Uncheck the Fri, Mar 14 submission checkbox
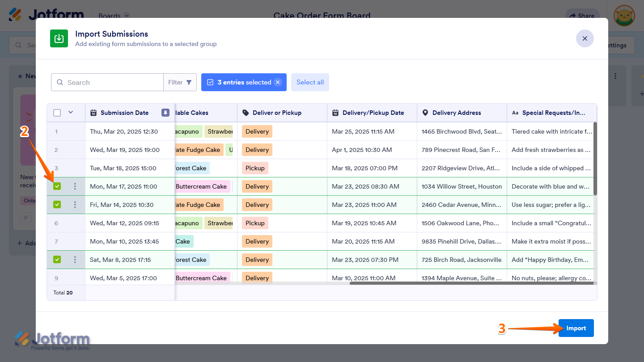This screenshot has height=362, width=644. pos(57,205)
